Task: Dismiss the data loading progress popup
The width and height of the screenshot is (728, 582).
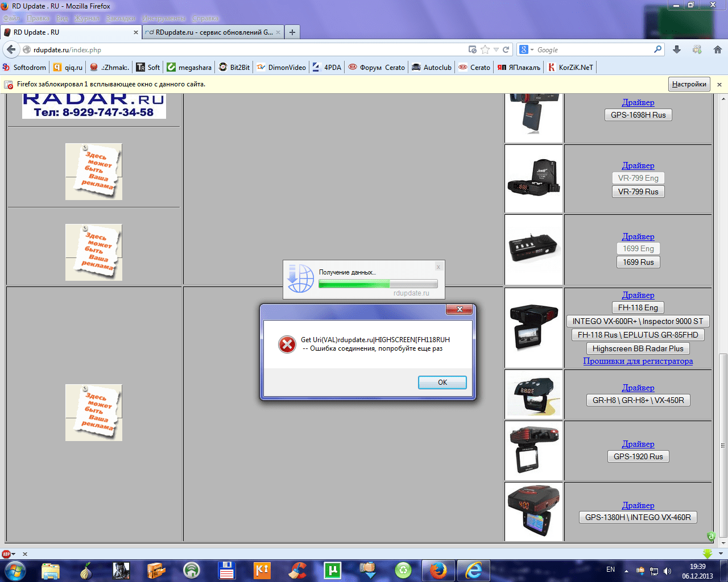Action: pos(438,267)
